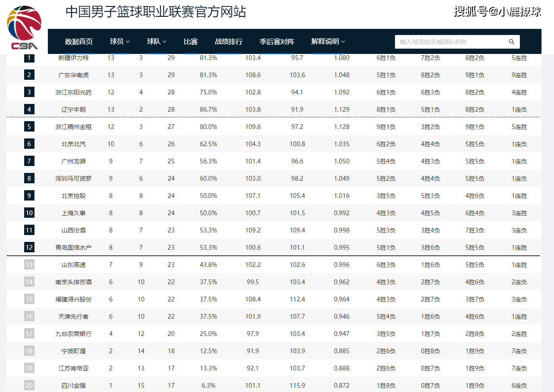
Task: Click 100.6 points value for 青岛国信水产
Action: pyautogui.click(x=253, y=248)
